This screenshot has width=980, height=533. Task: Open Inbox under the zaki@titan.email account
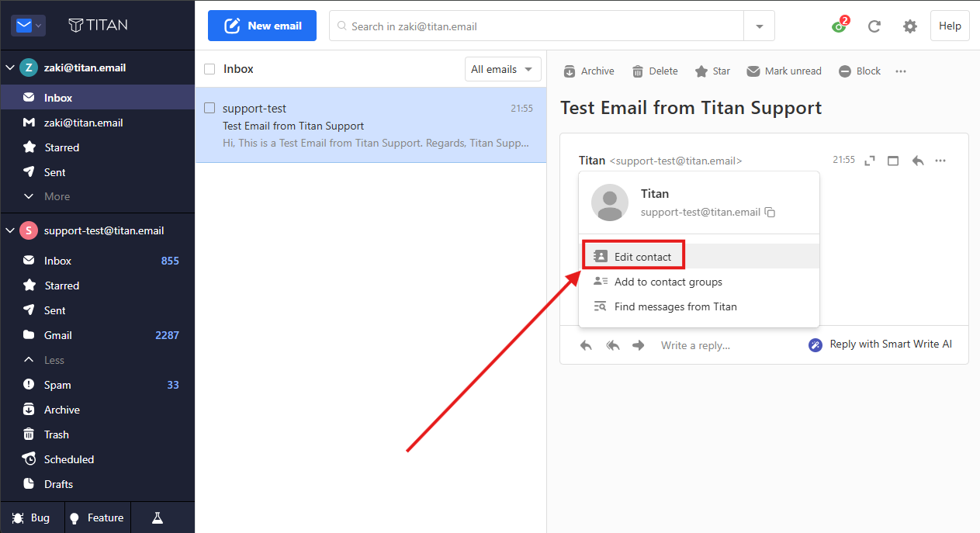97,98
